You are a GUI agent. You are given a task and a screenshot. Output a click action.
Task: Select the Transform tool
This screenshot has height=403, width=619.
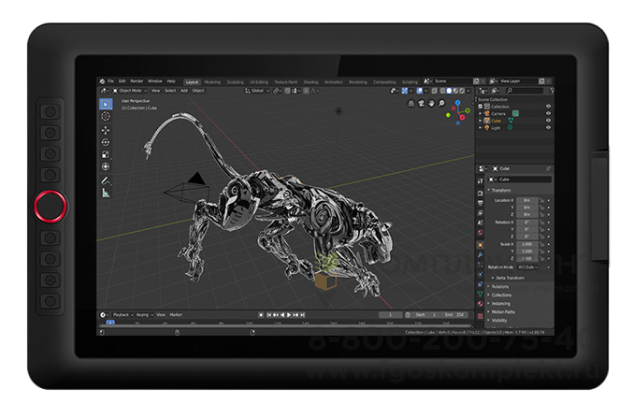point(106,167)
